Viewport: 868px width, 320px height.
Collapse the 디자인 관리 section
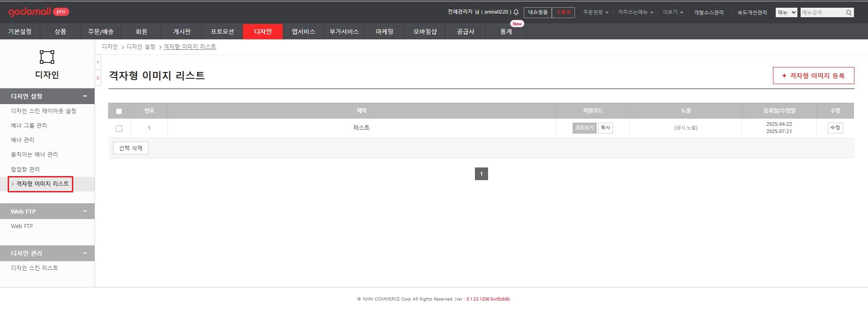85,253
